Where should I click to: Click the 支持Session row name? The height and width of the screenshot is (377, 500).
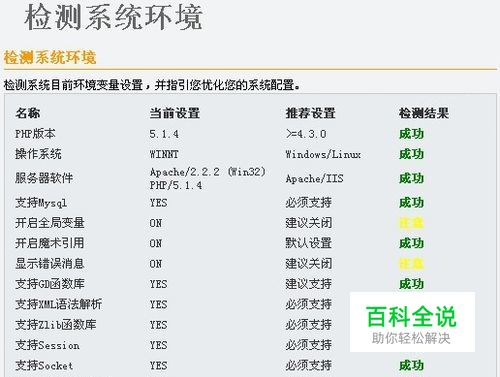pyautogui.click(x=47, y=345)
